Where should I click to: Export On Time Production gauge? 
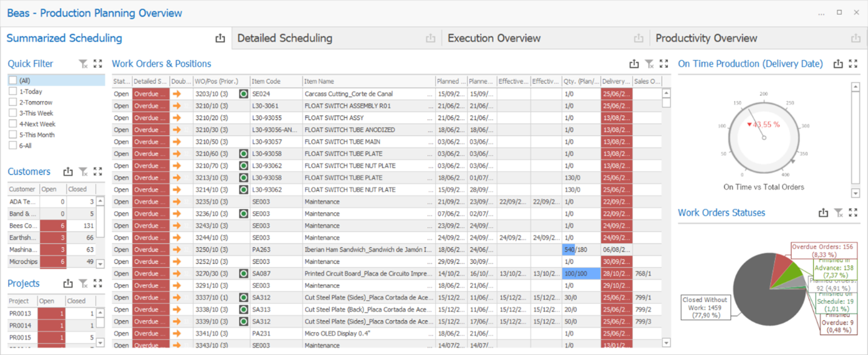coord(839,64)
